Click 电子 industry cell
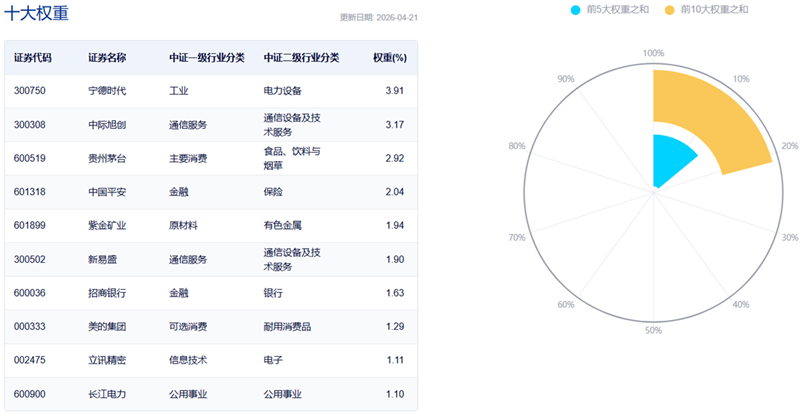802x413 pixels. [273, 360]
